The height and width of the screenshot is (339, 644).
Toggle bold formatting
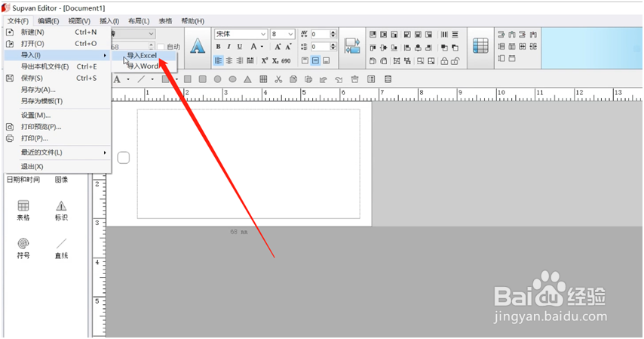(218, 47)
